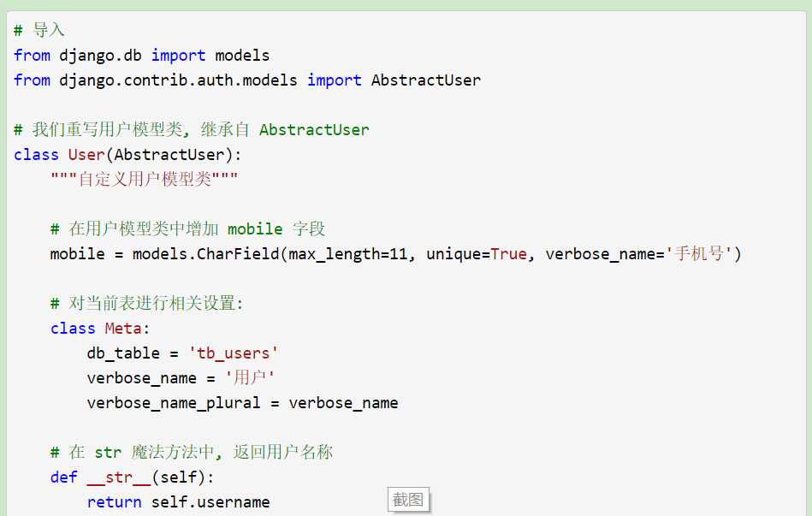Click 'models.CharField' in the mobile line
The image size is (812, 516).
click(205, 254)
